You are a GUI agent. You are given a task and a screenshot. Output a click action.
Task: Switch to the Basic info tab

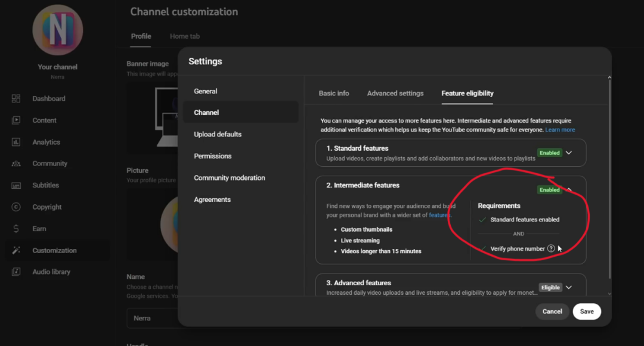pyautogui.click(x=334, y=93)
